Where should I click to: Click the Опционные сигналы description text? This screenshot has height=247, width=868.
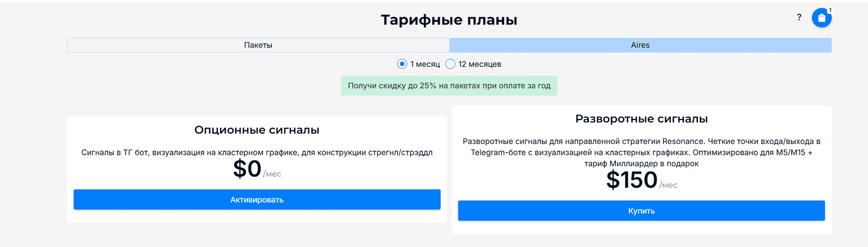257,153
